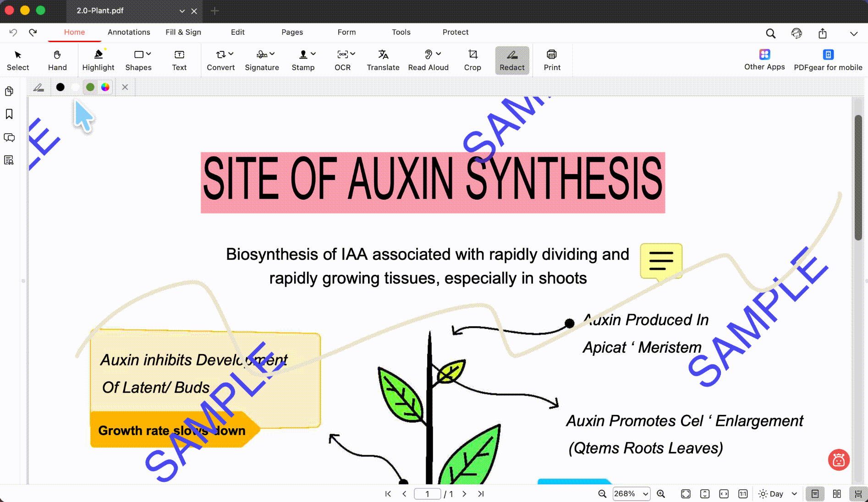Open the tab list dropdown next to 2.0-Plant.pdf
868x502 pixels.
tap(182, 11)
